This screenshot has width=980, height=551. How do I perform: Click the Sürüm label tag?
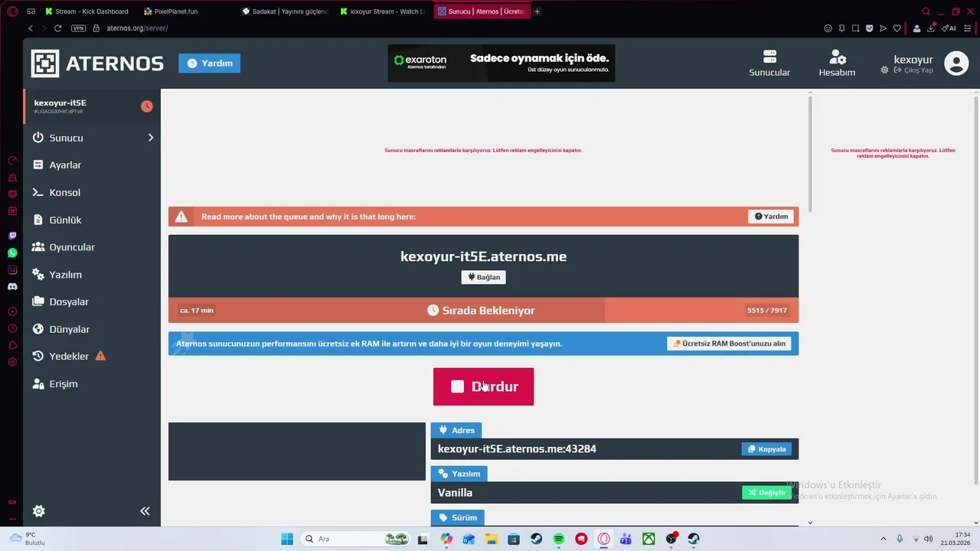(458, 518)
